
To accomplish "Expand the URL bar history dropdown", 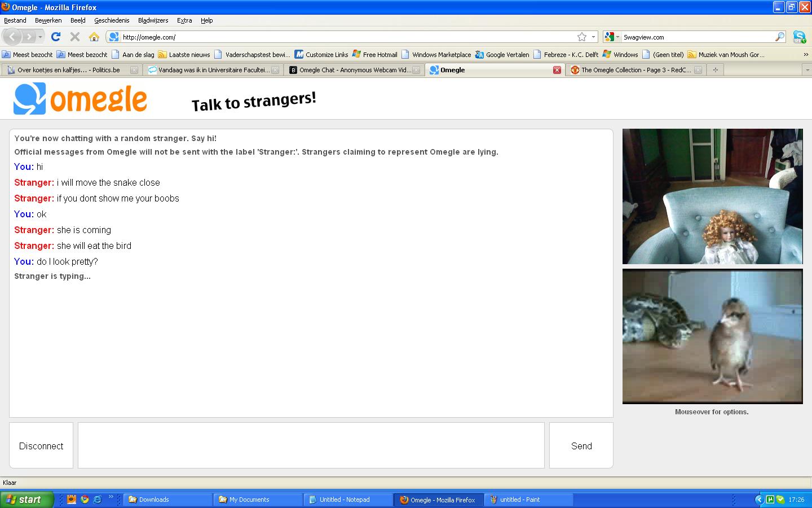I will [593, 37].
